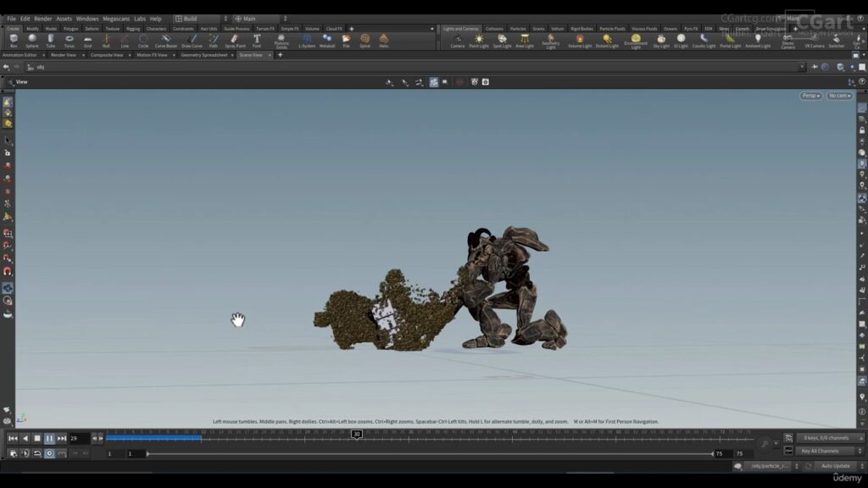
Task: Toggle the global animation options button
Action: (x=13, y=453)
